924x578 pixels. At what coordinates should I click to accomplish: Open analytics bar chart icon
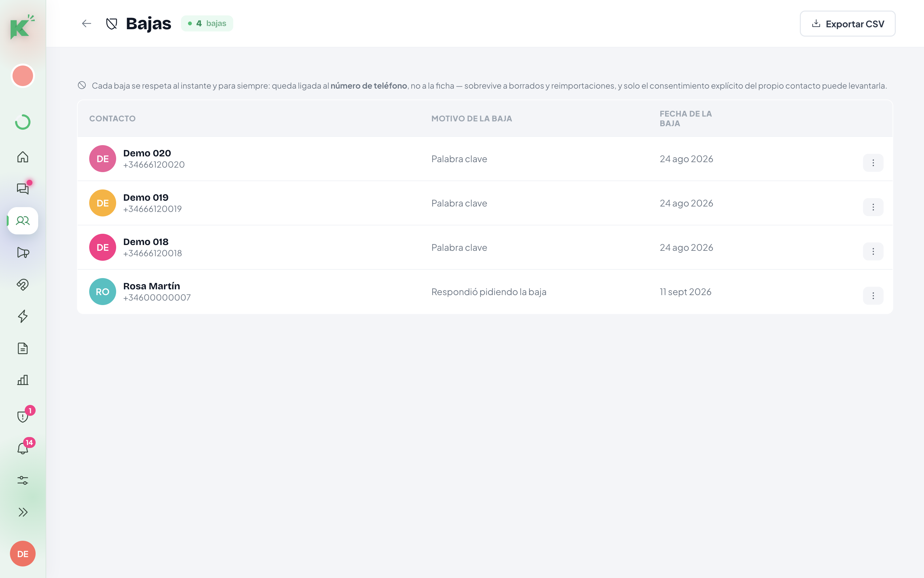point(22,380)
